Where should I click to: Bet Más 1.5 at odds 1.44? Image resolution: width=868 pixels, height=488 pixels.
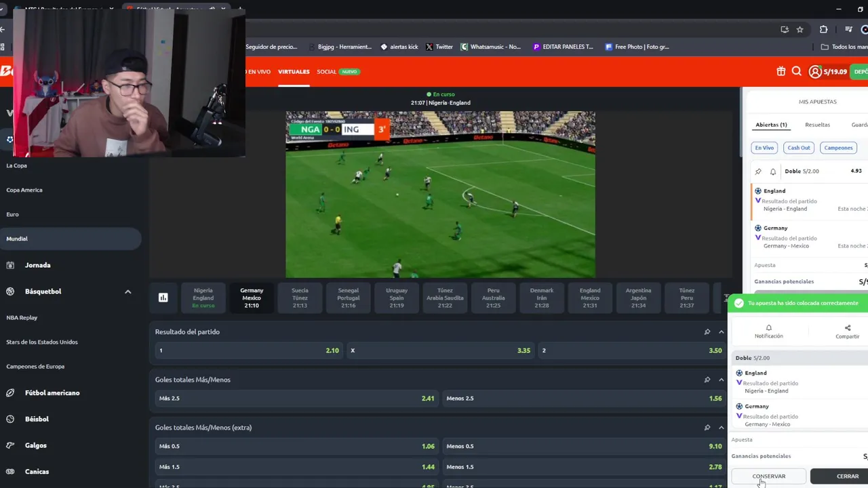pyautogui.click(x=296, y=467)
